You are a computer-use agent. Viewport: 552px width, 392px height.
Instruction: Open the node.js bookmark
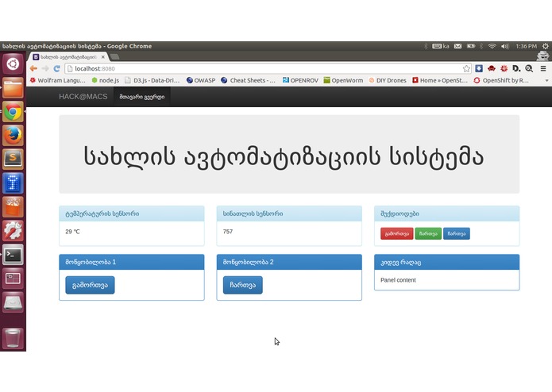(x=106, y=80)
